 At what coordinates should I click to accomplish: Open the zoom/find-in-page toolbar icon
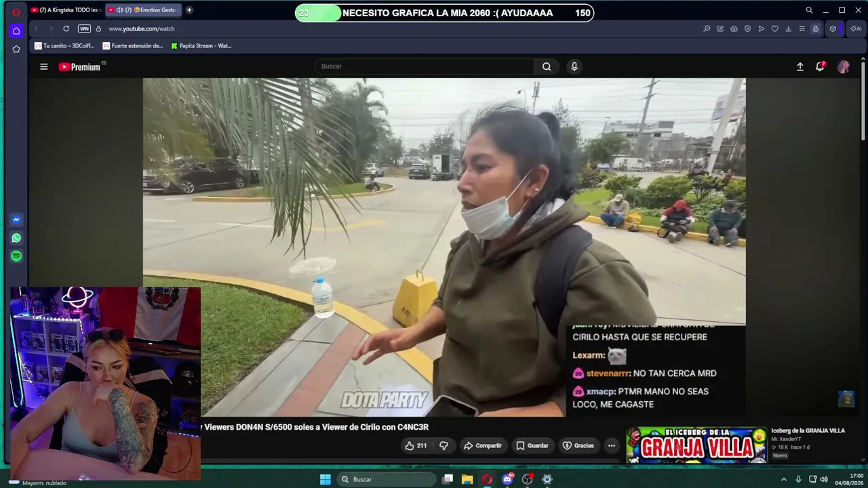pyautogui.click(x=707, y=28)
